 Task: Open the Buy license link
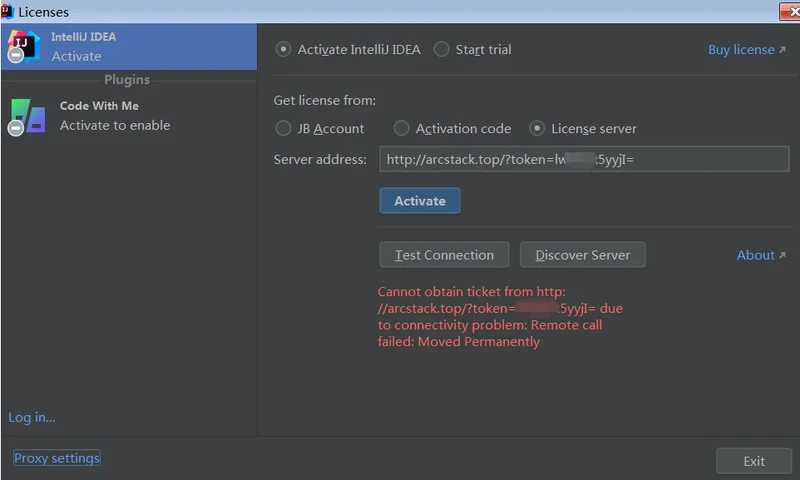(x=741, y=50)
